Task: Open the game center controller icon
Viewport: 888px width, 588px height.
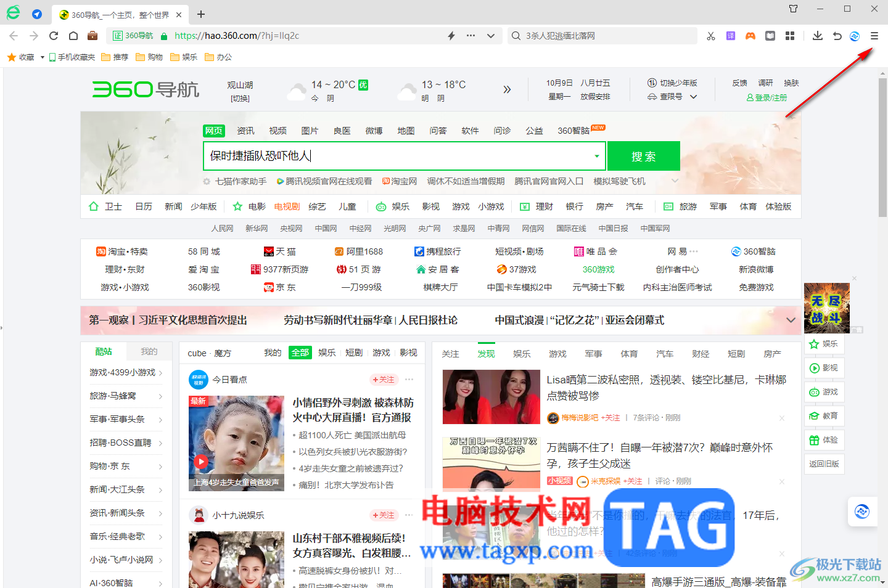Action: click(x=750, y=36)
